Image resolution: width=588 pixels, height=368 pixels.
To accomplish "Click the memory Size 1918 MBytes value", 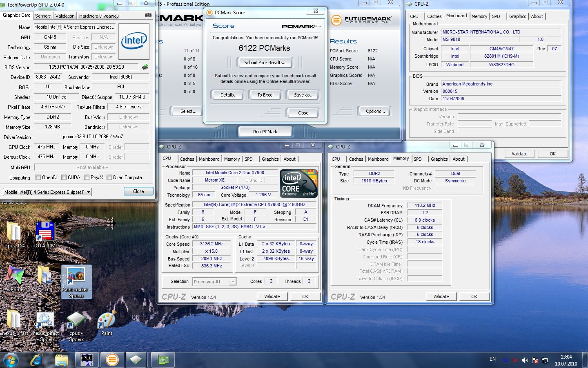I will tap(374, 181).
